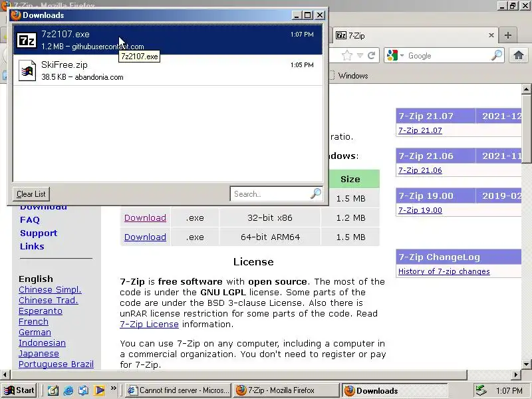Click the page scroll down arrow

tap(526, 364)
